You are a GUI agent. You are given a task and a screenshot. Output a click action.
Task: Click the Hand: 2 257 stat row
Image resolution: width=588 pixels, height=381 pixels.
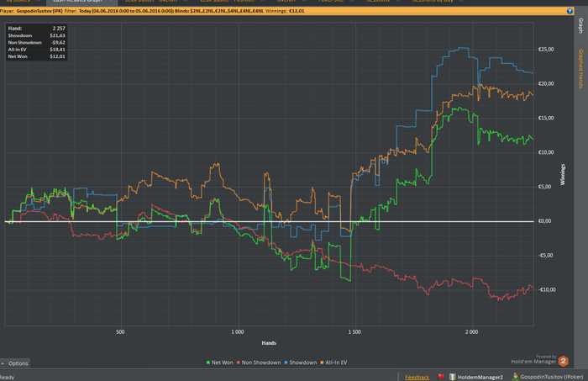(36, 28)
